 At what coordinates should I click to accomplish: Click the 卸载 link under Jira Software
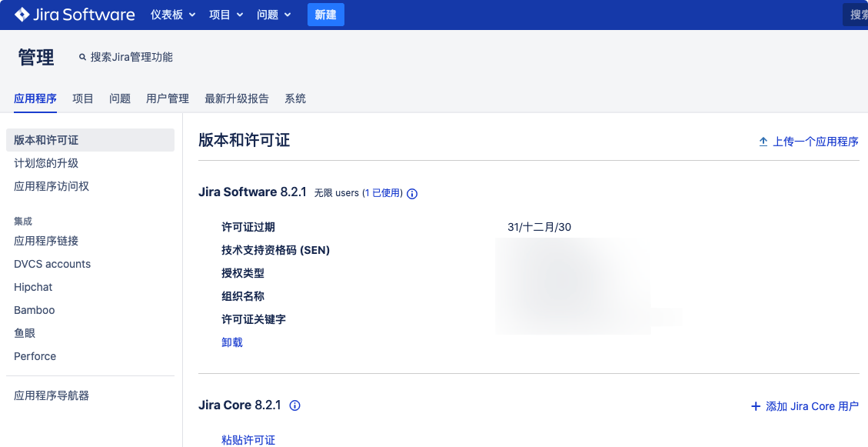[232, 342]
